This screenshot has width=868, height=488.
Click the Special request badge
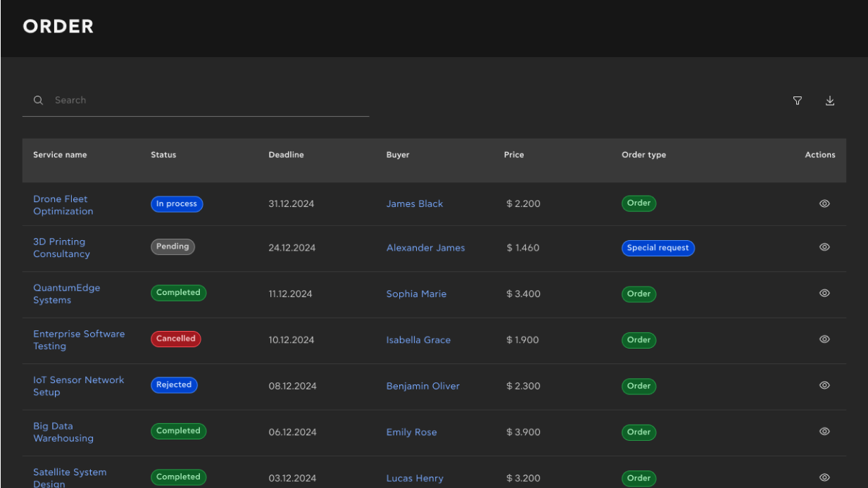pyautogui.click(x=658, y=248)
